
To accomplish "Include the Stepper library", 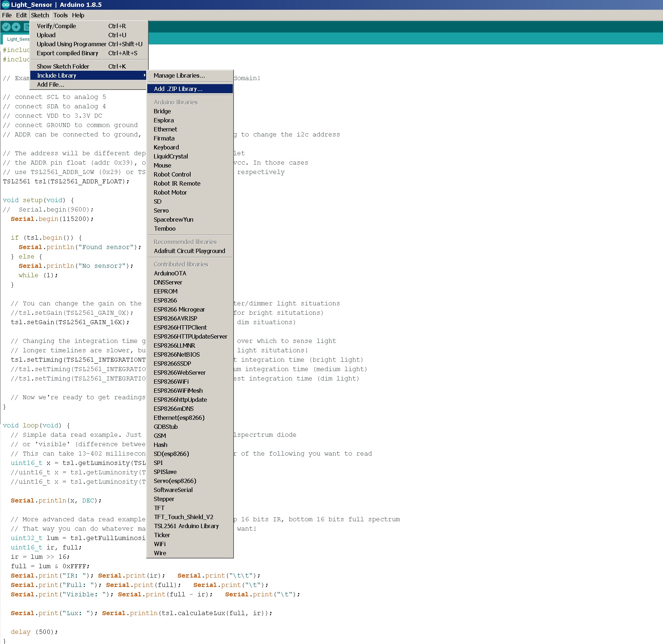I will tap(190, 499).
